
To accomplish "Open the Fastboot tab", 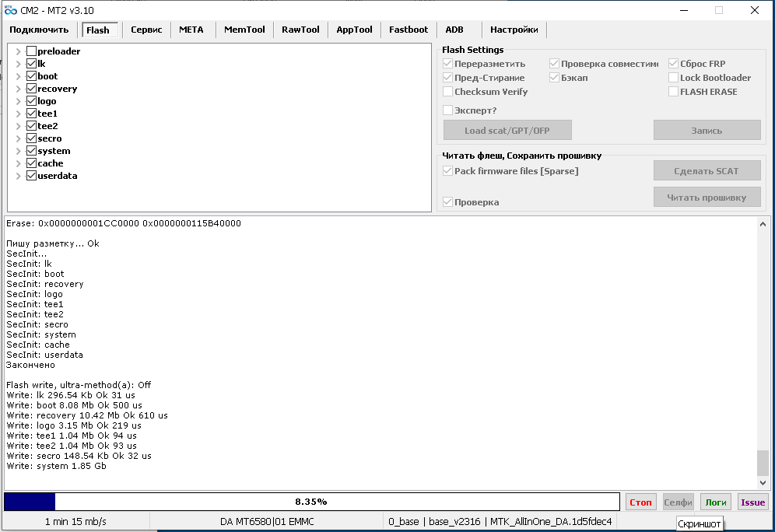I will [x=408, y=30].
